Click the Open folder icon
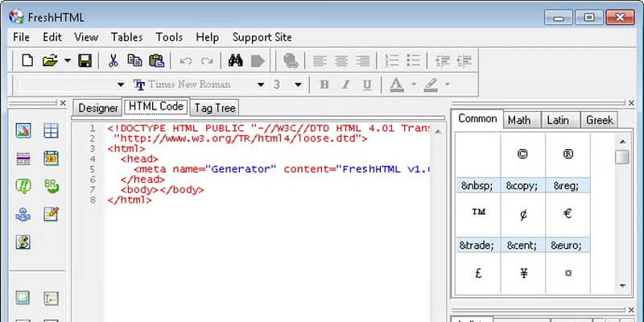The image size is (644, 322). tap(50, 61)
